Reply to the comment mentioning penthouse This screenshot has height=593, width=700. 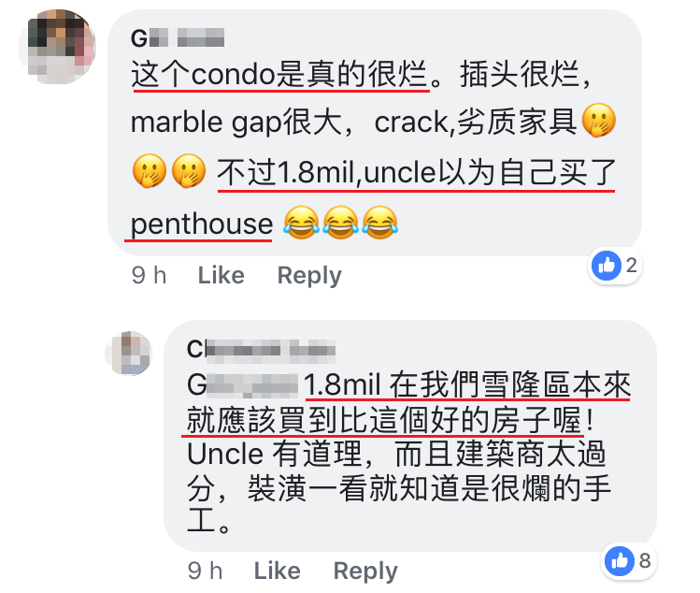click(x=309, y=275)
